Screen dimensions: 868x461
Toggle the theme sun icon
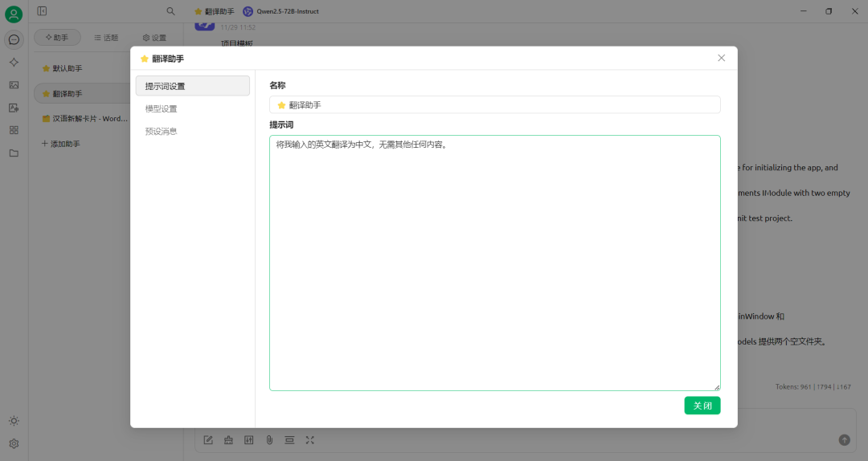(14, 421)
